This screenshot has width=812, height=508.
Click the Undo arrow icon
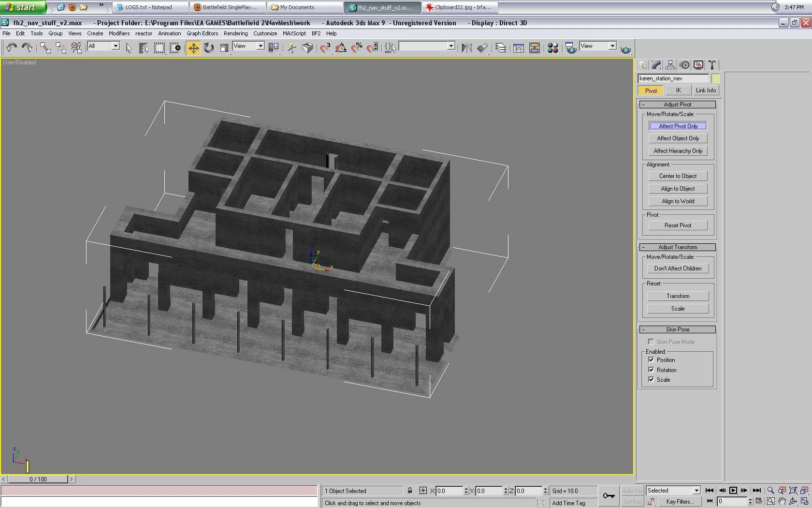click(12, 47)
